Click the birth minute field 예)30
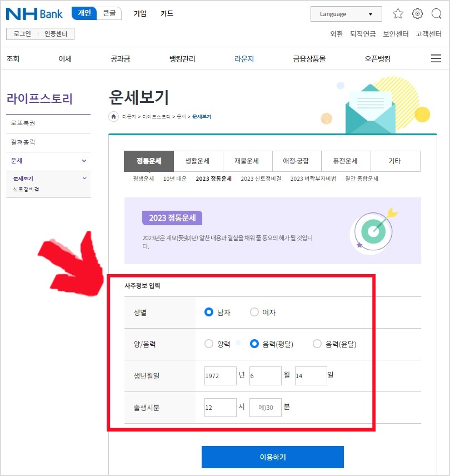Viewport: 450px width, 476px height. pyautogui.click(x=266, y=408)
